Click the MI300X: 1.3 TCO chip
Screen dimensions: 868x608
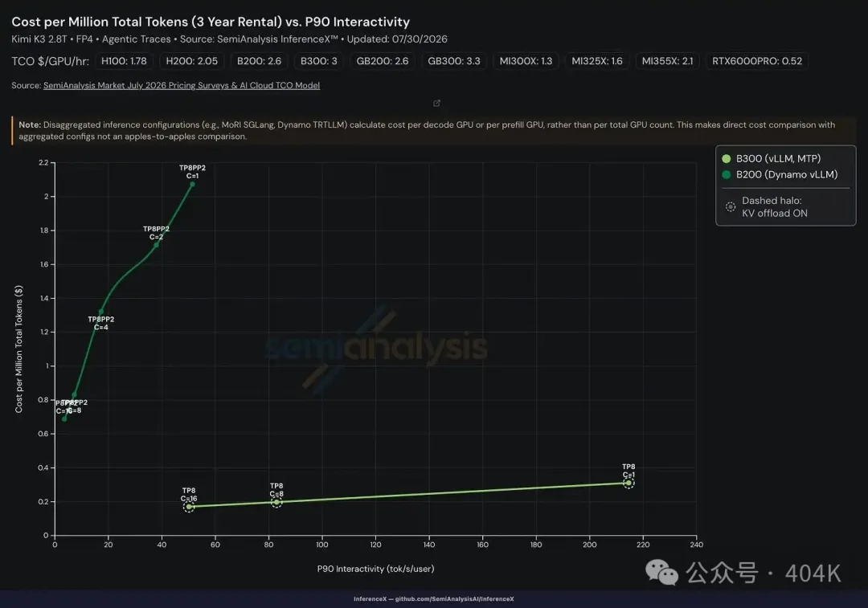coord(526,61)
